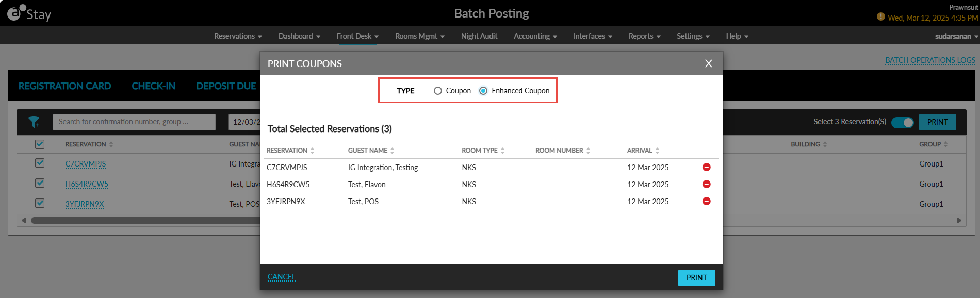Image resolution: width=980 pixels, height=298 pixels.
Task: Expand the Reservations menu
Action: point(238,36)
